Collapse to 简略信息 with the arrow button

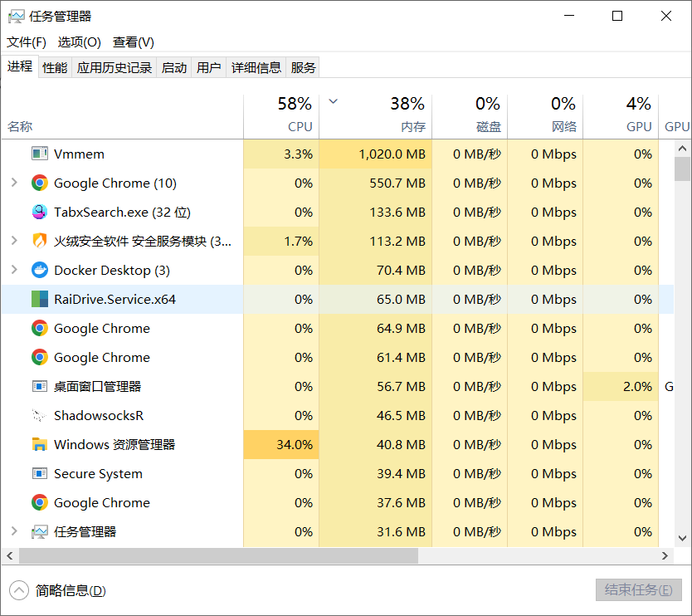pyautogui.click(x=19, y=590)
